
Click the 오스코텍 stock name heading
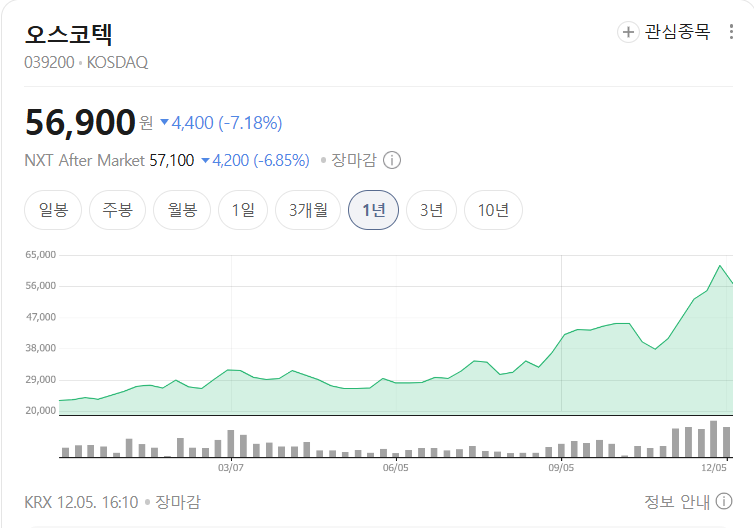tap(69, 33)
